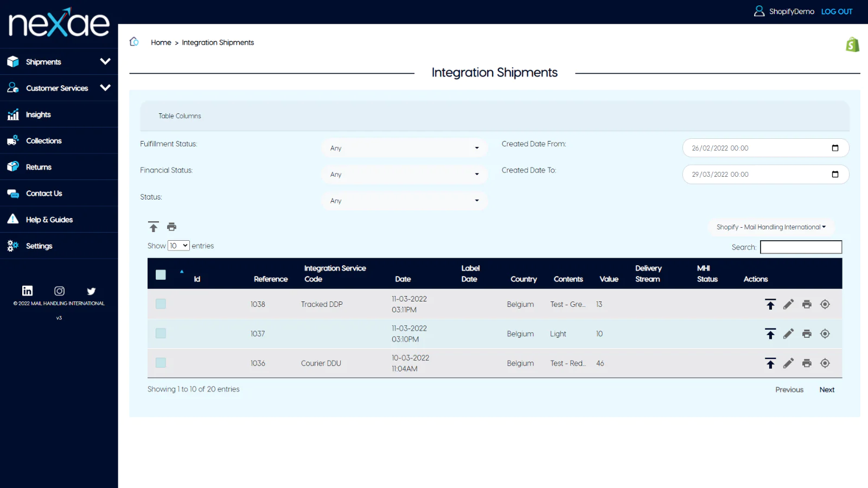Screen dimensions: 868x488
Task: Click the LOG OUT link
Action: 837,11
